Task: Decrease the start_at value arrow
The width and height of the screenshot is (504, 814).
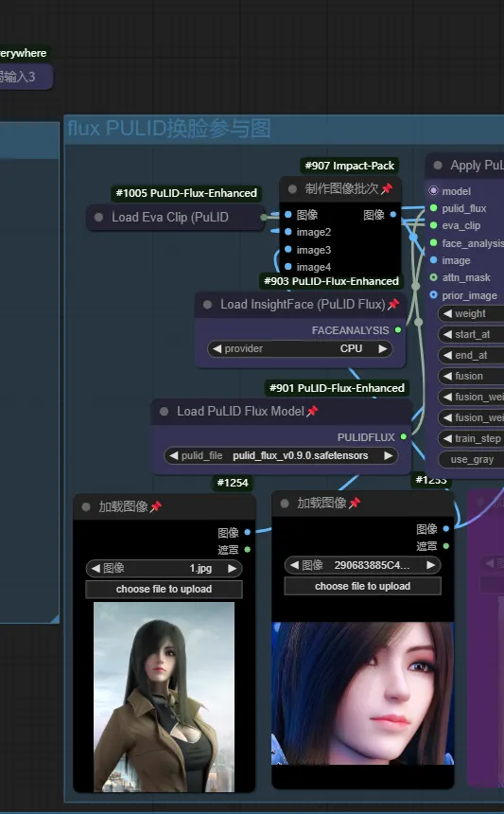Action: pyautogui.click(x=447, y=334)
